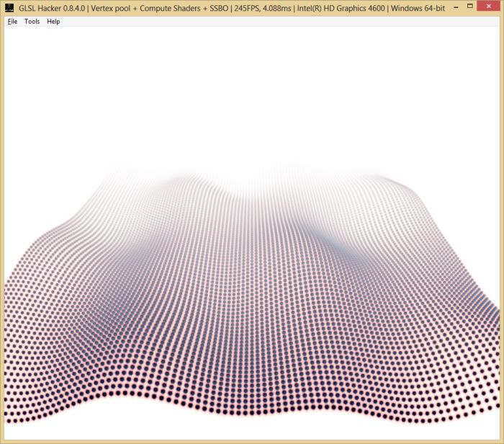This screenshot has height=444, width=504.
Task: Minimize the GLSL Hacker window
Action: (456, 6)
